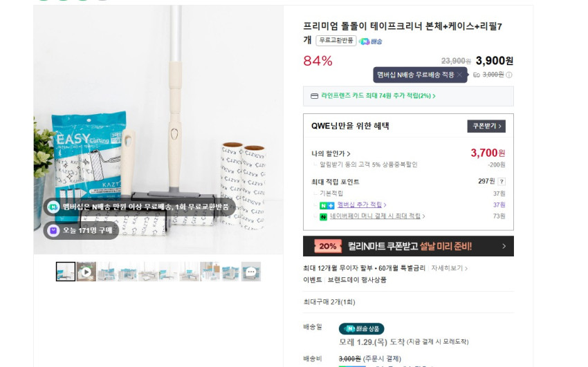Open 라인프렌즈 카드 추가 적립 link
Screen dimensions: 588x367
[x=378, y=96]
